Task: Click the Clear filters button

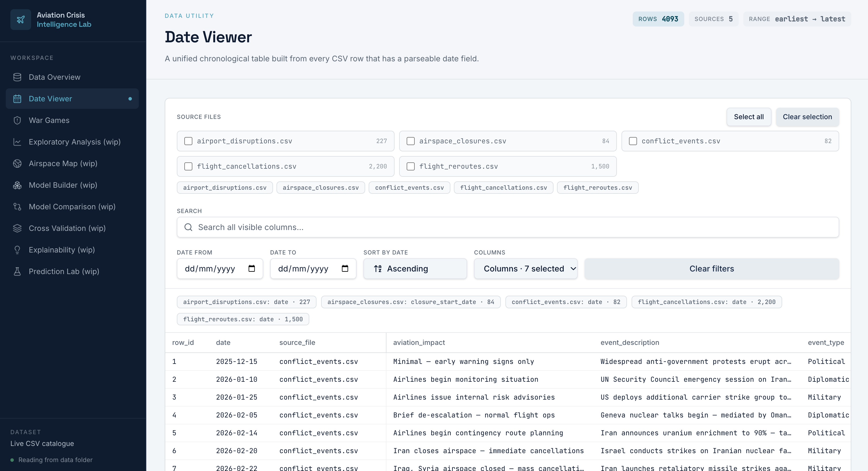Action: [712, 269]
